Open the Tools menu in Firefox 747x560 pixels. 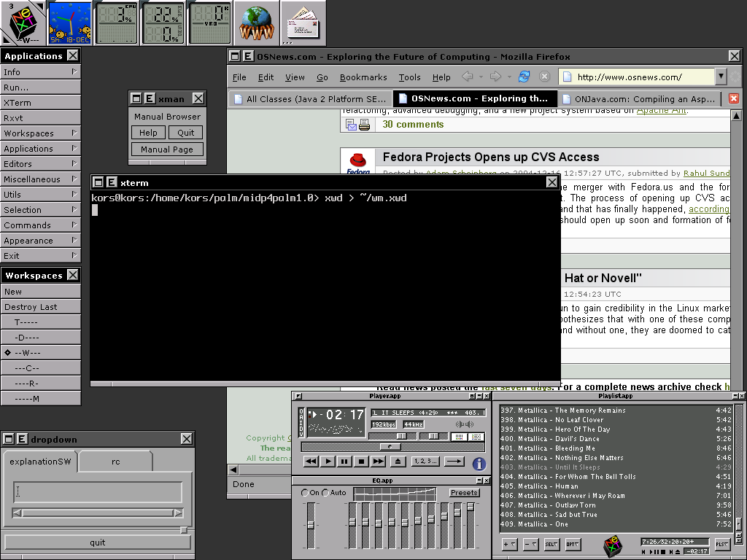coord(410,77)
